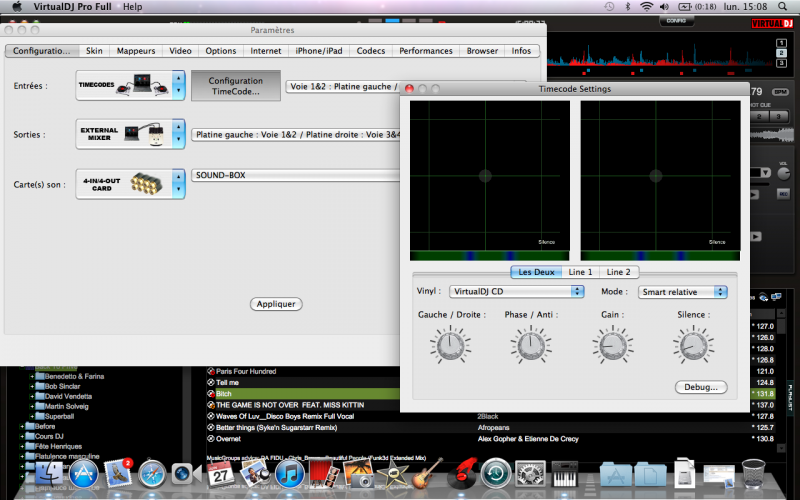The image size is (800, 500).
Task: Click the Bluetooth menu bar icon
Action: coord(628,7)
